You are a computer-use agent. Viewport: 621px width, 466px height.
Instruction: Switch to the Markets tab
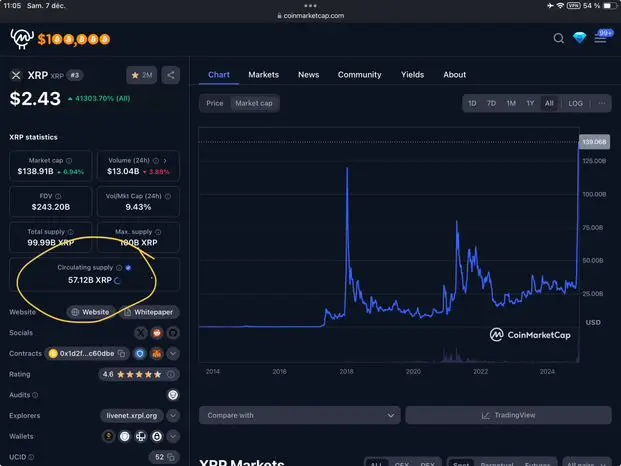[x=264, y=74]
